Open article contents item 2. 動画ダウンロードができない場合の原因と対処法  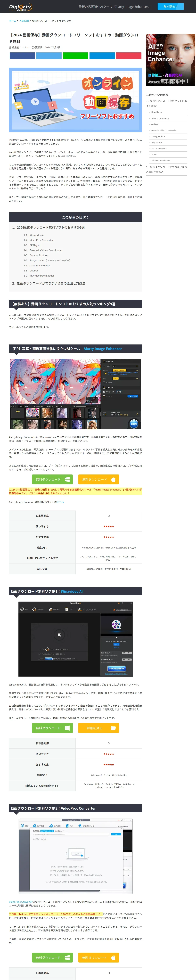49,283
